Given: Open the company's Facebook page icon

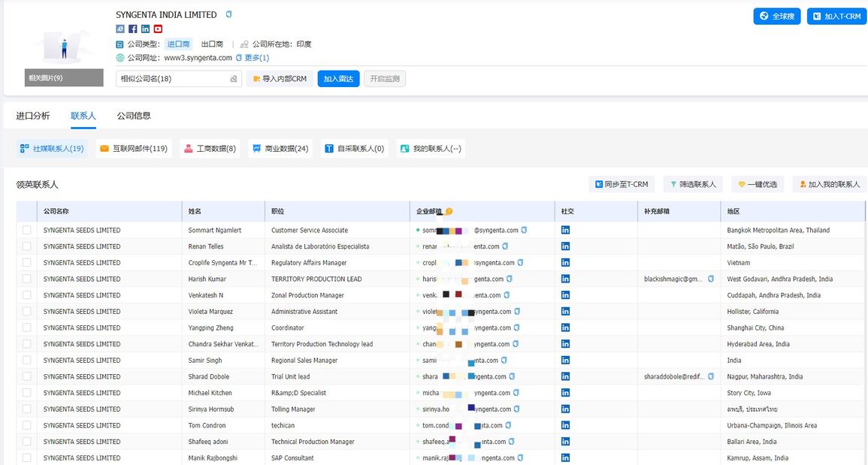Looking at the screenshot, I should (x=133, y=29).
